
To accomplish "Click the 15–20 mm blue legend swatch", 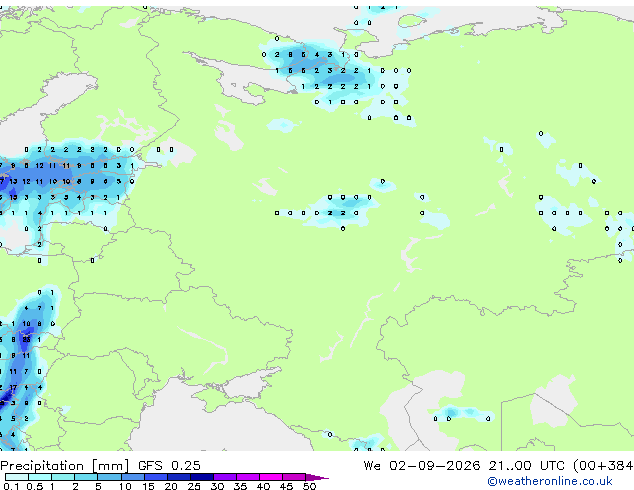I will (155, 477).
